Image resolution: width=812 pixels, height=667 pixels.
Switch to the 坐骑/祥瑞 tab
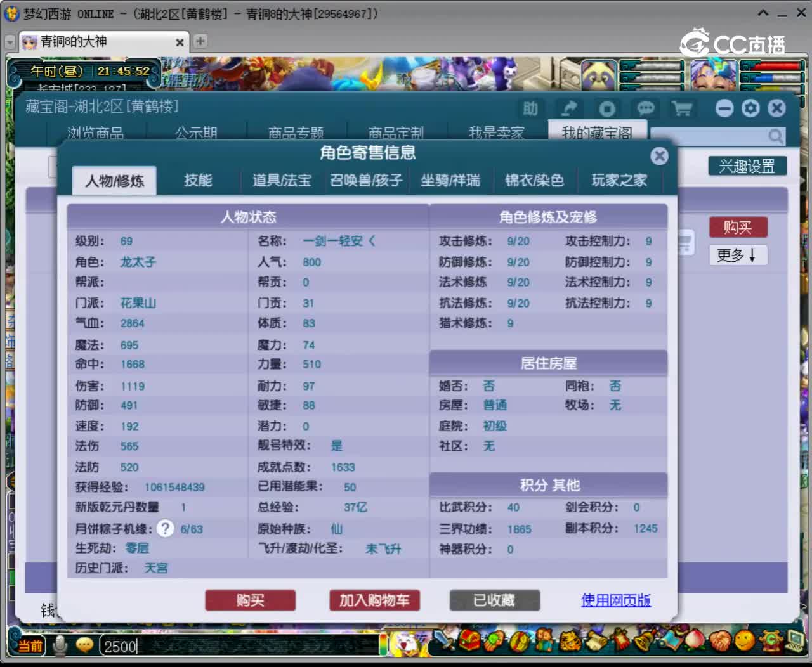click(450, 180)
